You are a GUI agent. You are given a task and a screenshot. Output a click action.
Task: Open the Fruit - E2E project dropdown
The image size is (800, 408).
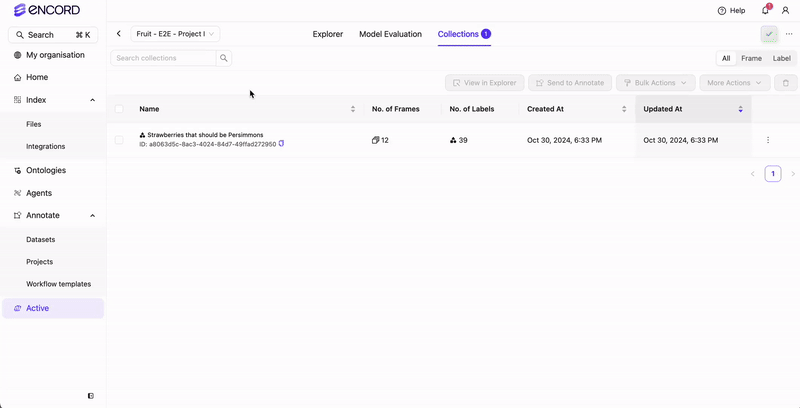click(176, 34)
